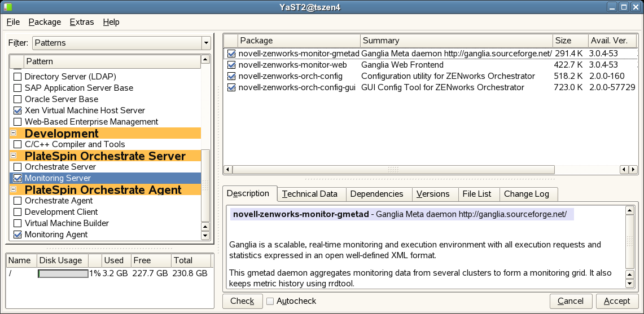Image resolution: width=644 pixels, height=314 pixels.
Task: Check the Orchestrate Server pattern
Action: tap(17, 167)
